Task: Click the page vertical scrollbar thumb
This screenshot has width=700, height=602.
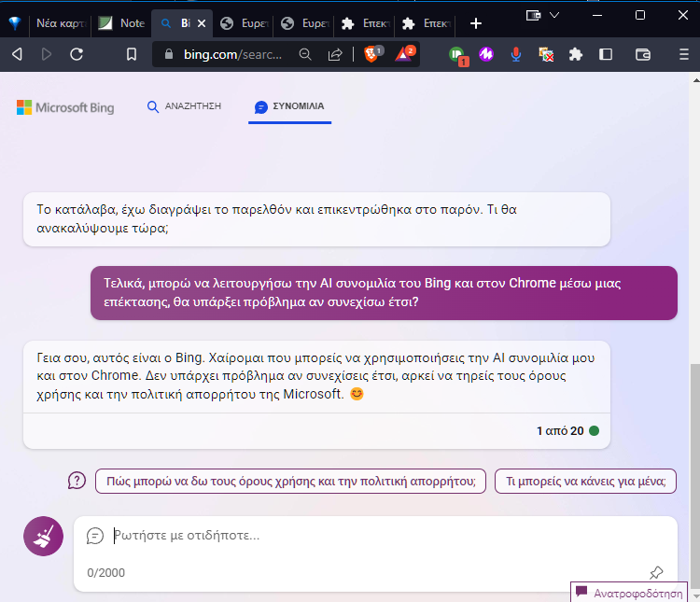Action: pyautogui.click(x=695, y=478)
